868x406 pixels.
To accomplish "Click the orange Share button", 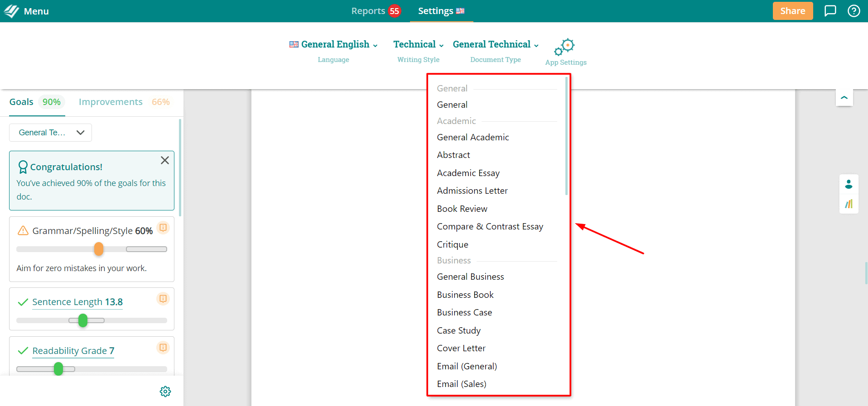I will click(x=792, y=11).
